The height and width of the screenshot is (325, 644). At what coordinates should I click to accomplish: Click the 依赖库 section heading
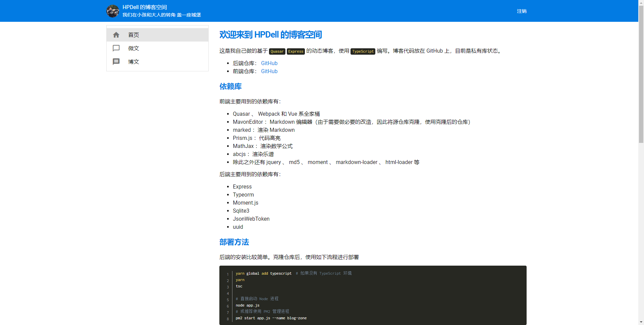(230, 87)
